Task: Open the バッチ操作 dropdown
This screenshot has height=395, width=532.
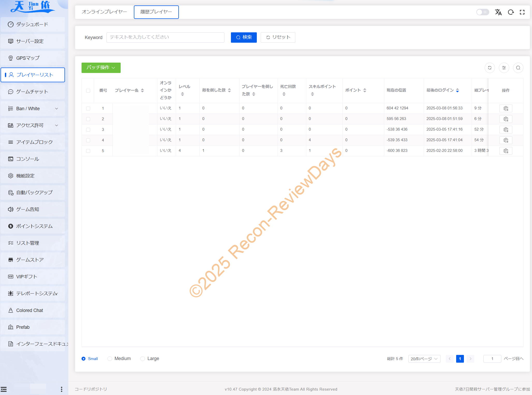Action: tap(101, 68)
